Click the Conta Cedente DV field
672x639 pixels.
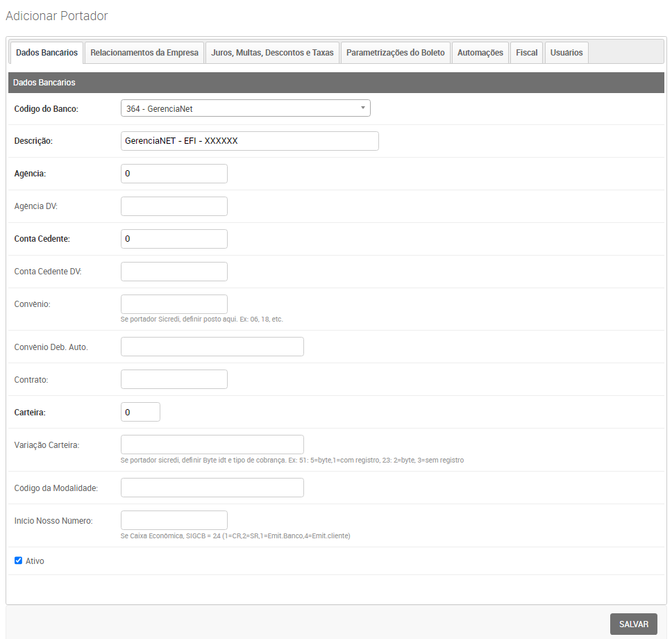(174, 272)
